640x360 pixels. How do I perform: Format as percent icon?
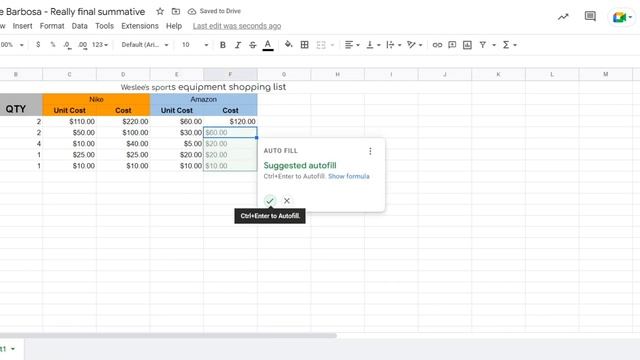tap(53, 44)
